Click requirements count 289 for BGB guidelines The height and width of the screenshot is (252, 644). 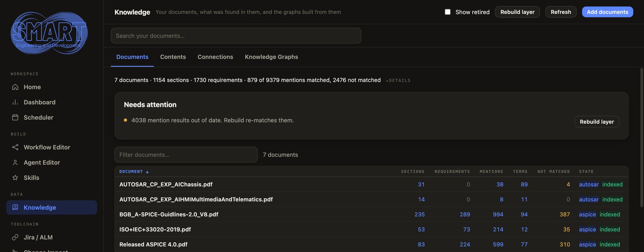(x=465, y=214)
